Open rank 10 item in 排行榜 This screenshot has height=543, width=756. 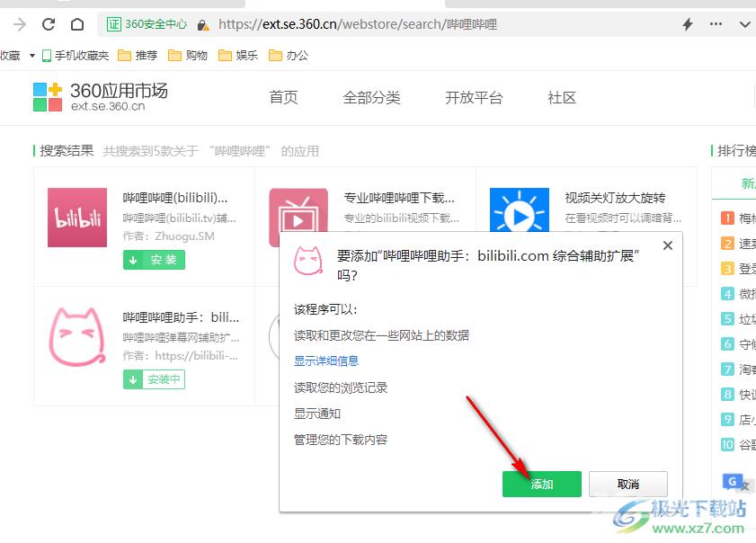coord(738,444)
